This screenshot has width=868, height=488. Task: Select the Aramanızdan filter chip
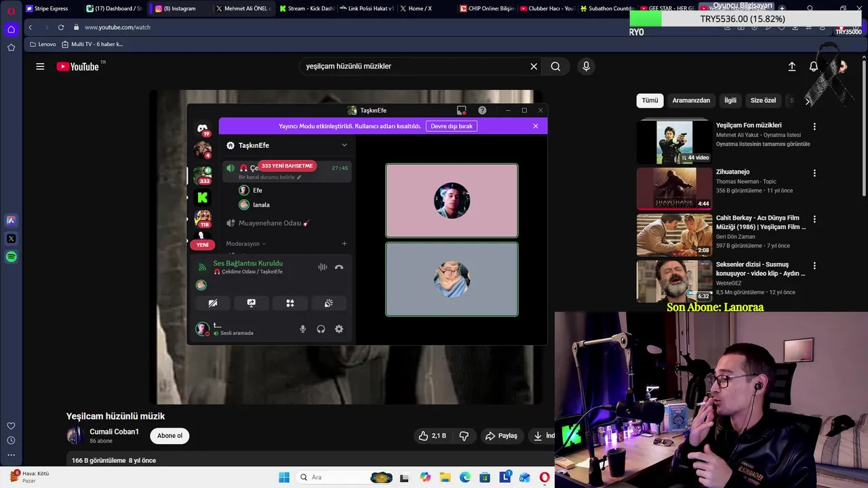coord(691,100)
